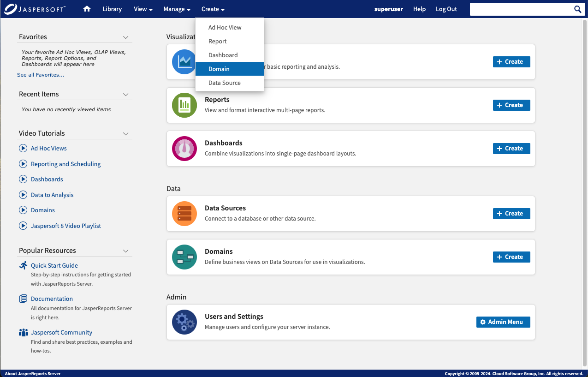
Task: Select Data Source from Create menu
Action: point(230,83)
